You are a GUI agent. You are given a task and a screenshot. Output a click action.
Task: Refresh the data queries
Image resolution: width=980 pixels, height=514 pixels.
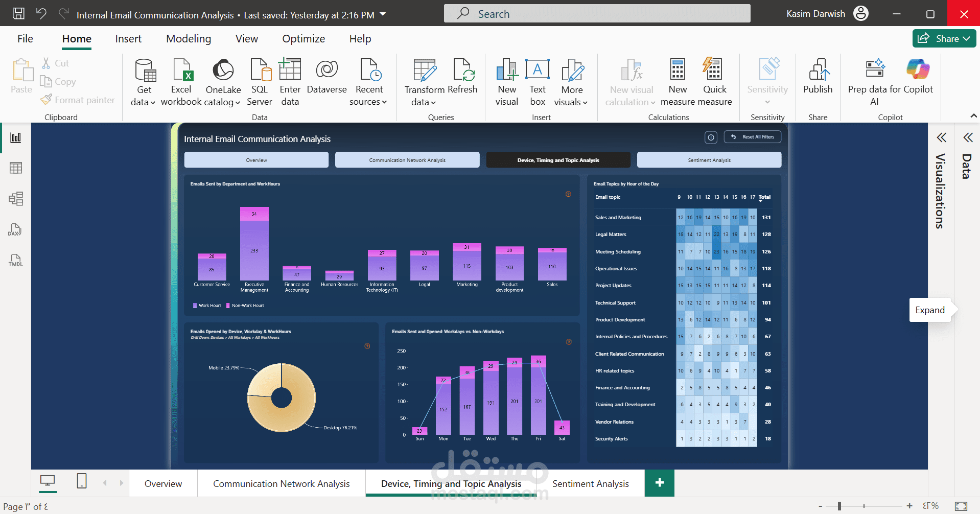pos(463,77)
